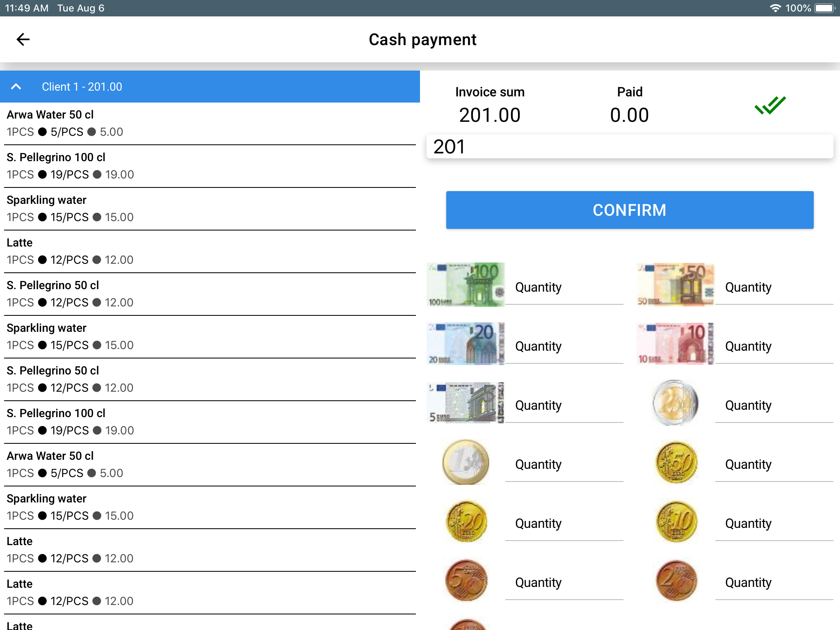Image resolution: width=840 pixels, height=630 pixels.
Task: Select the 20 euro banknote image
Action: pyautogui.click(x=466, y=344)
